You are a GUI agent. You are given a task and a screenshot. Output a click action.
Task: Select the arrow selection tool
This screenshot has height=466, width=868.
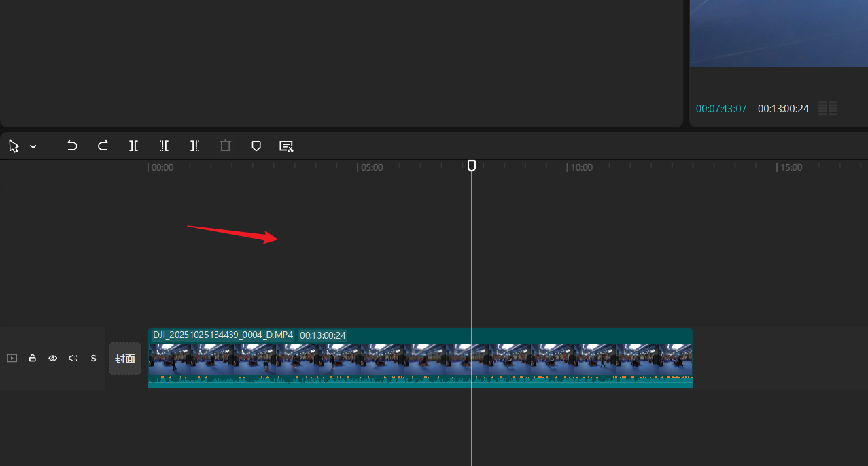(14, 146)
